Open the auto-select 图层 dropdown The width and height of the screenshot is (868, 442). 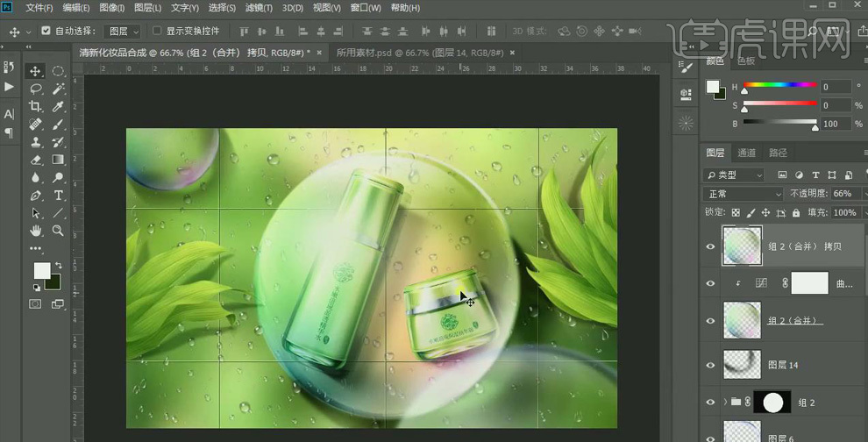pyautogui.click(x=123, y=31)
